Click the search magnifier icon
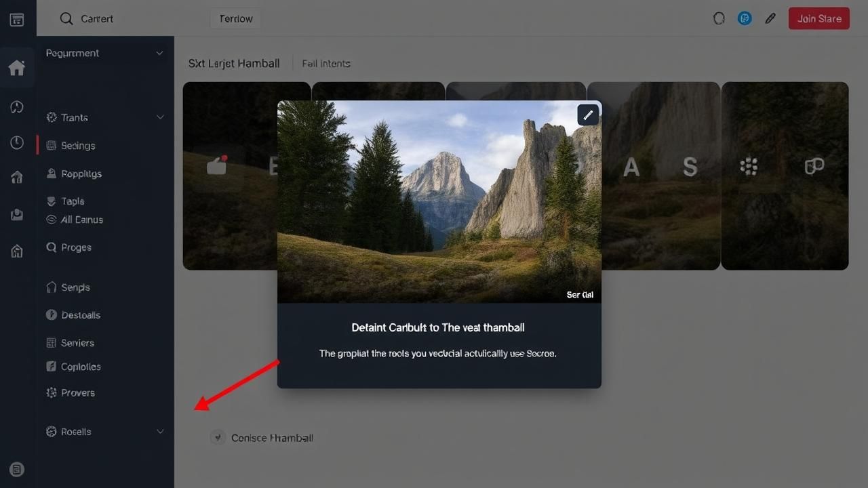Screen dimensions: 868x488 pos(66,19)
